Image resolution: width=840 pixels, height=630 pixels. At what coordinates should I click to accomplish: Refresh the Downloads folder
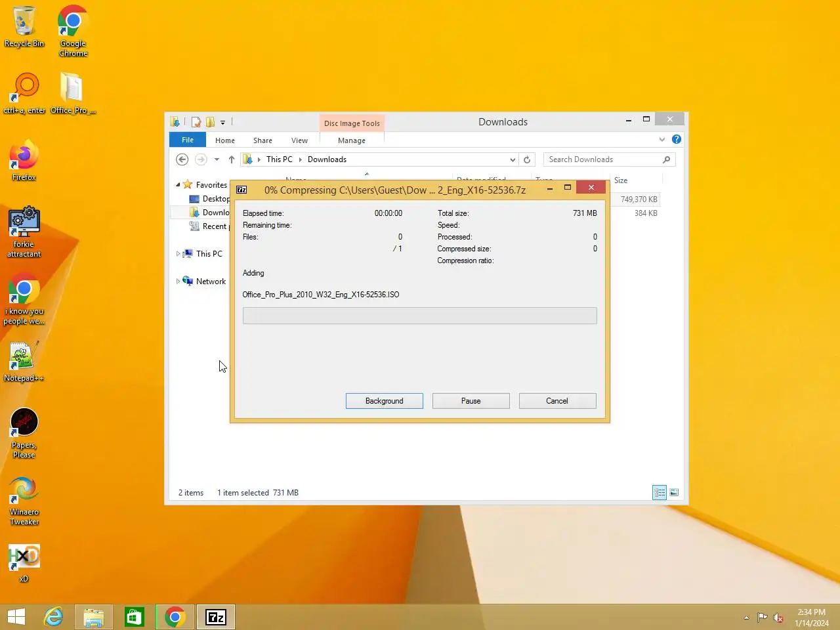tap(527, 159)
